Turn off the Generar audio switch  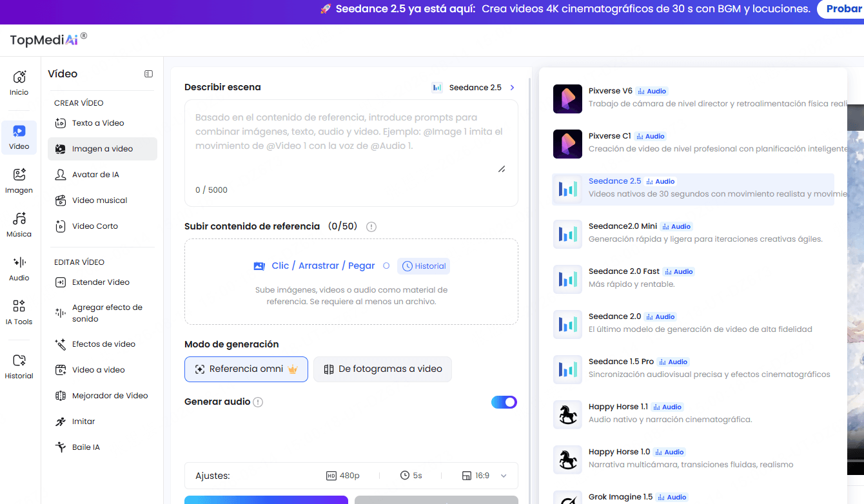pyautogui.click(x=504, y=402)
